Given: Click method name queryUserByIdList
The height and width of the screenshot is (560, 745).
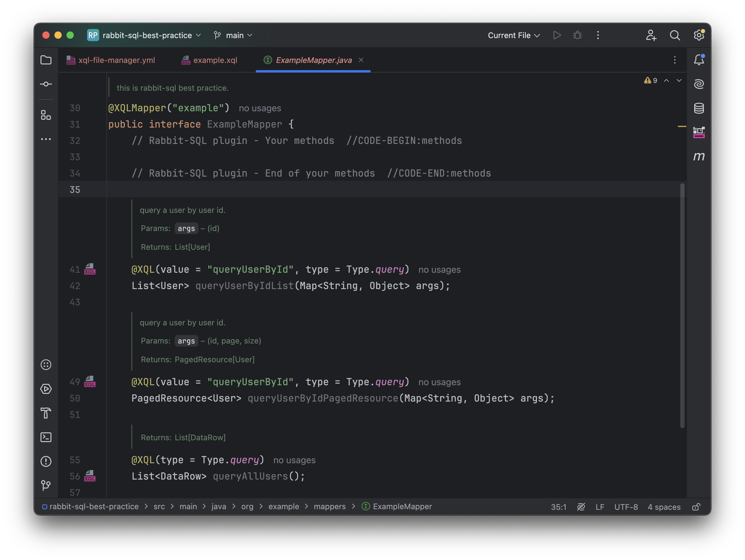Looking at the screenshot, I should point(245,286).
